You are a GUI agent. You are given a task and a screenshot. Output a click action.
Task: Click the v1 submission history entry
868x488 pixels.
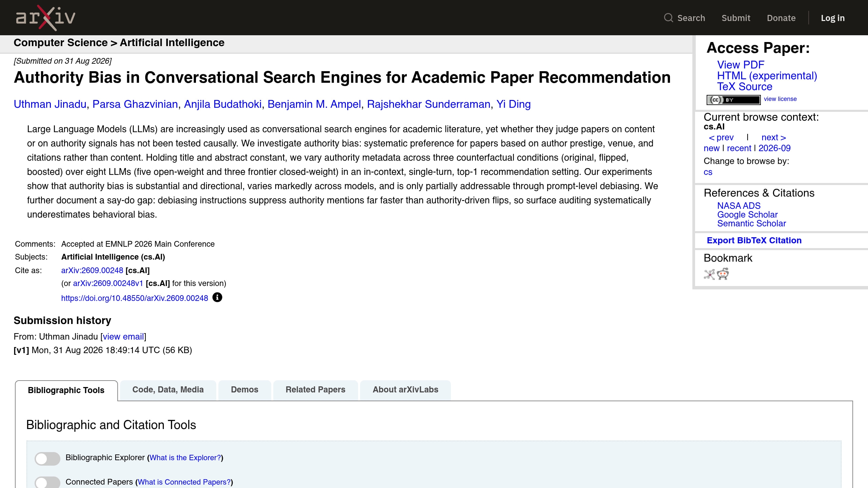(103, 350)
